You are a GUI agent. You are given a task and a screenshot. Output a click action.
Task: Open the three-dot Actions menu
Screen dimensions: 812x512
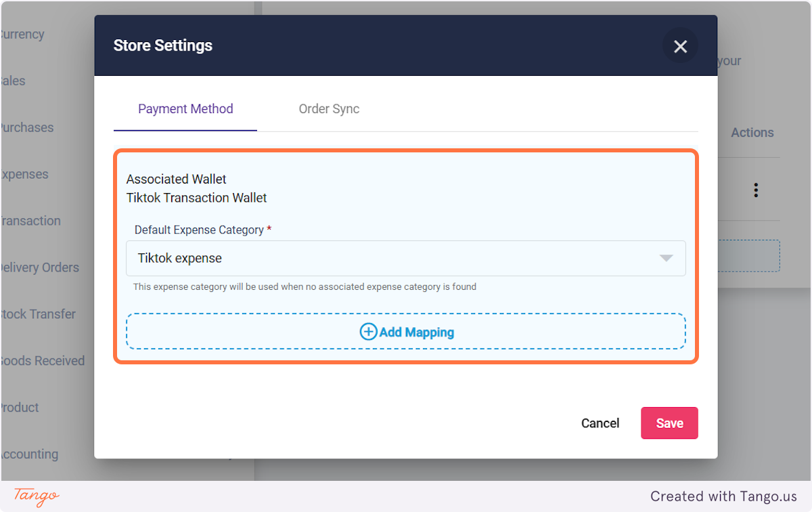coord(756,190)
